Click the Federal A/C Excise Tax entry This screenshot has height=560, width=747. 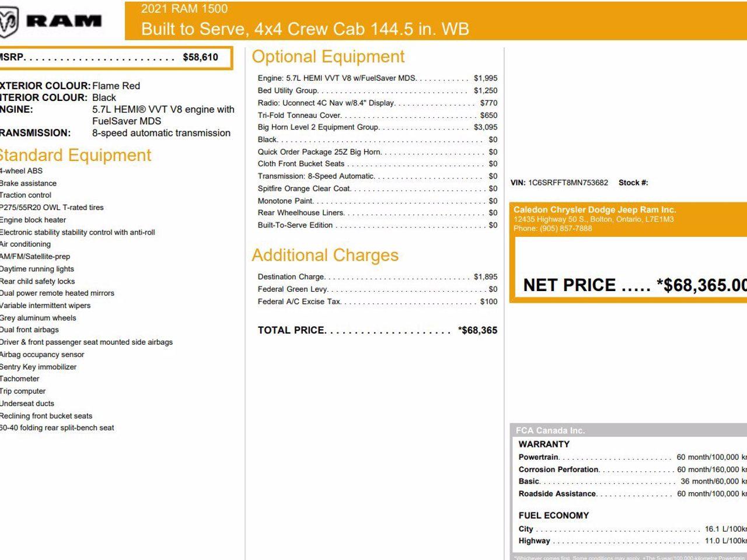pyautogui.click(x=377, y=302)
